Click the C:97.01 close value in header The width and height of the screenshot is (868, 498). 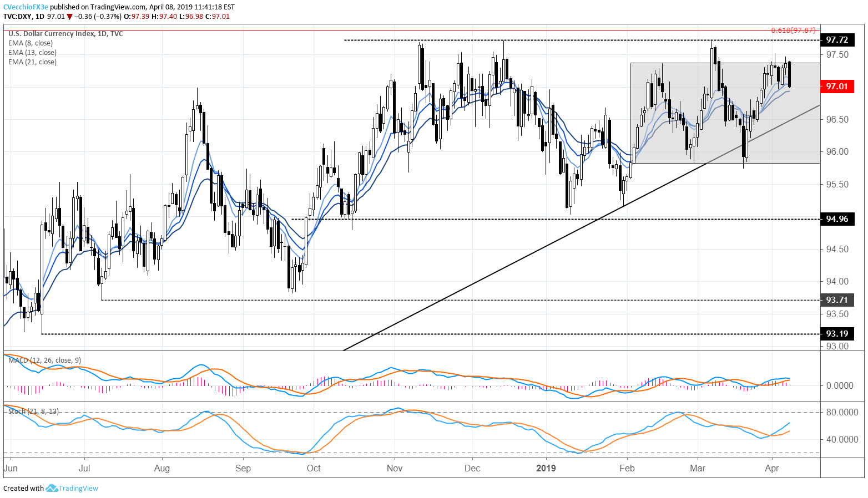pyautogui.click(x=217, y=17)
